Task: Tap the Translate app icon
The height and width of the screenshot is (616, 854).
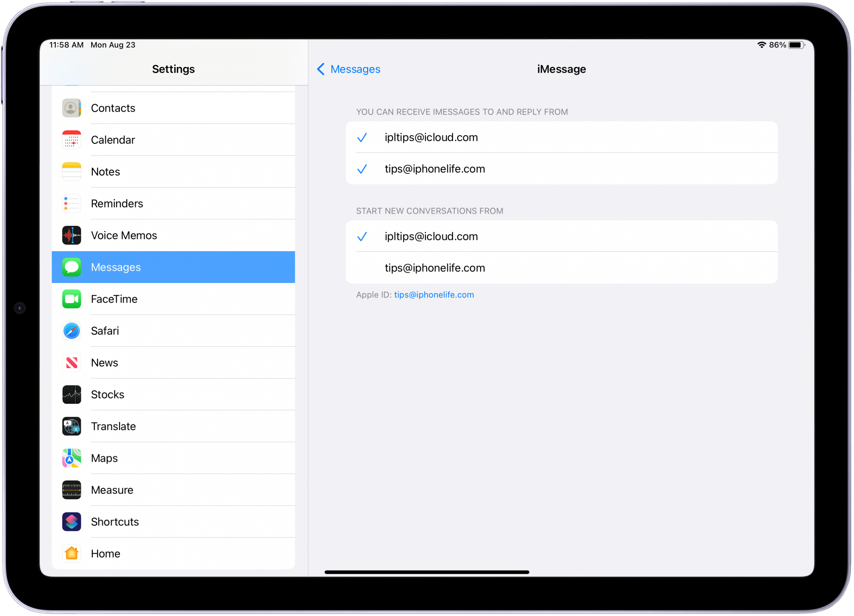Action: point(71,427)
